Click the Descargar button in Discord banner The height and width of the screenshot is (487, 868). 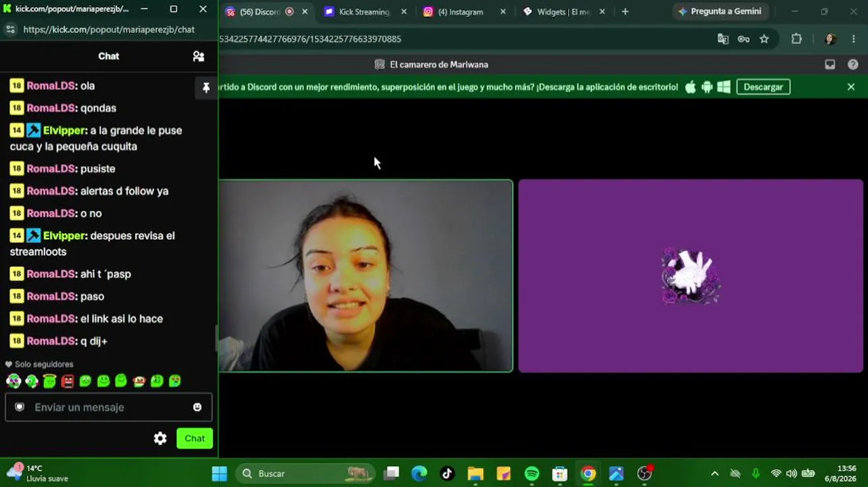763,87
